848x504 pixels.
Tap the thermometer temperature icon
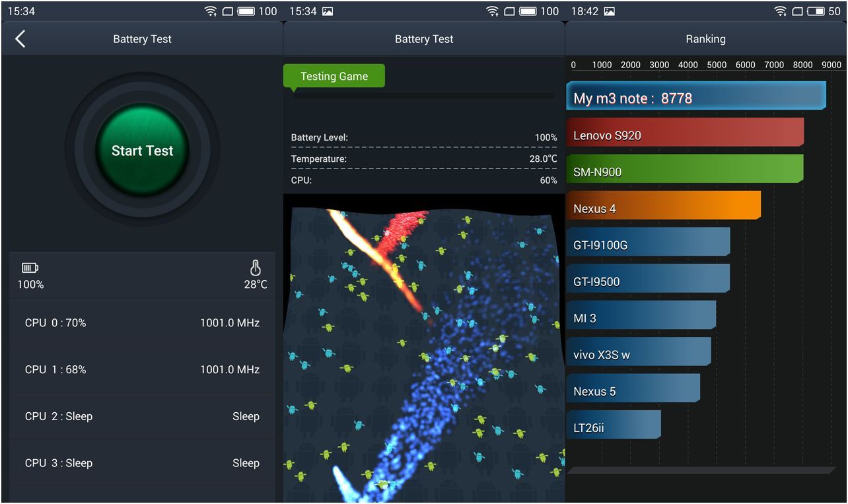click(256, 268)
